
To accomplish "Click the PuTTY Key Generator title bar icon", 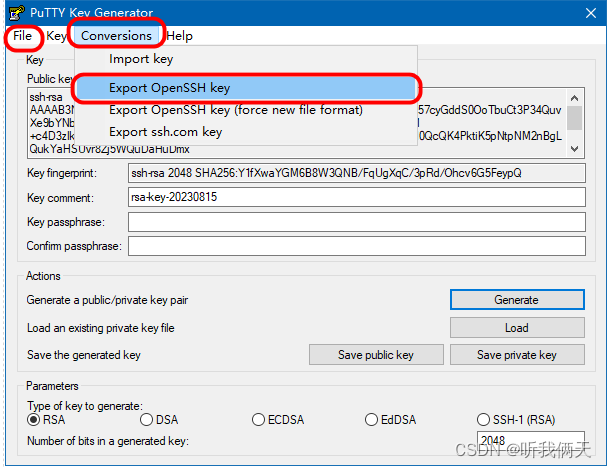I will pyautogui.click(x=17, y=13).
